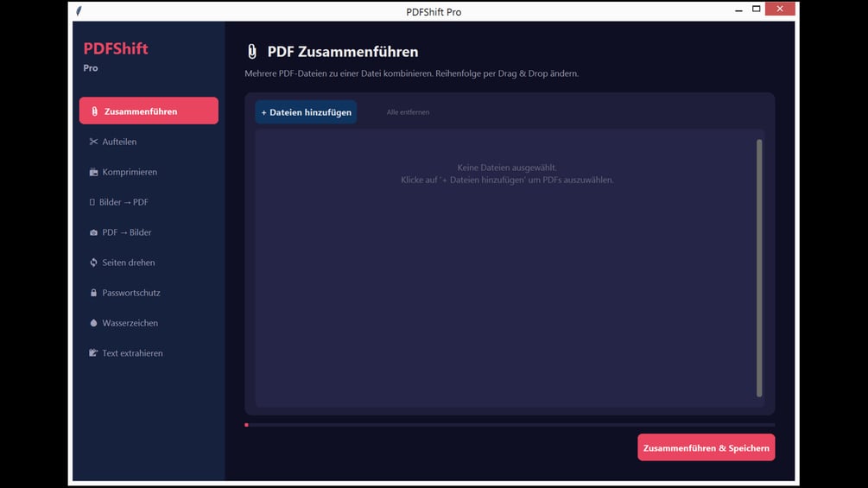Click the page icon beside Bilder → PDF
The height and width of the screenshot is (488, 868).
(92, 202)
